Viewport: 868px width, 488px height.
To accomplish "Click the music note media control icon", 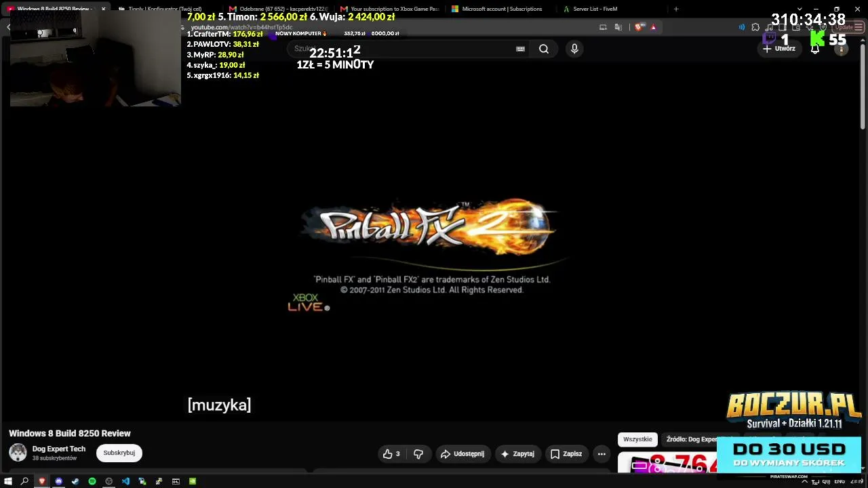I will point(770,27).
